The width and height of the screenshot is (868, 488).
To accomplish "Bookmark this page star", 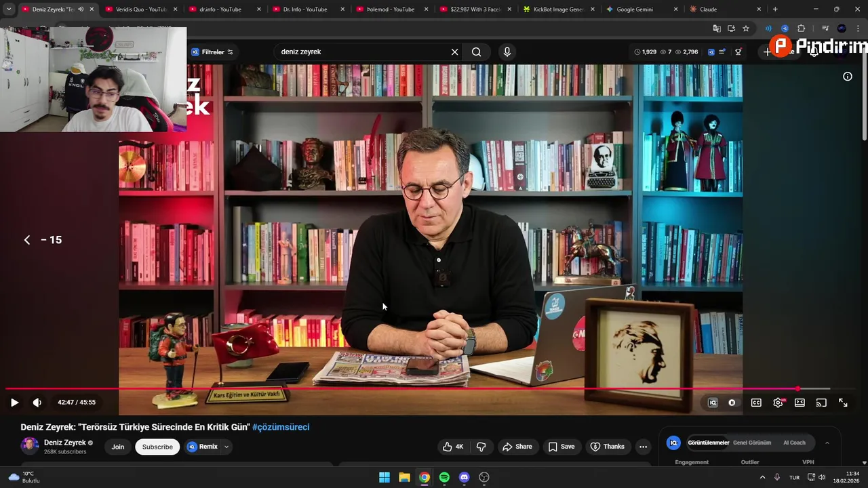I will [x=746, y=28].
